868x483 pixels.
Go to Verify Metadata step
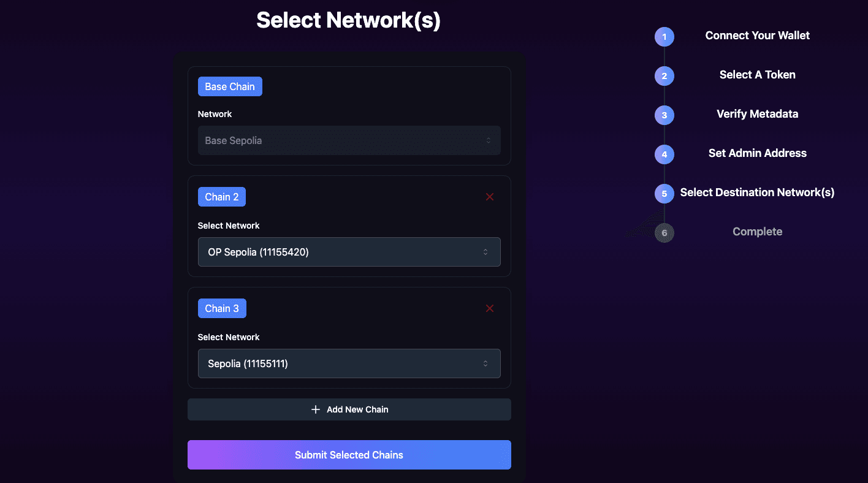[x=757, y=114]
